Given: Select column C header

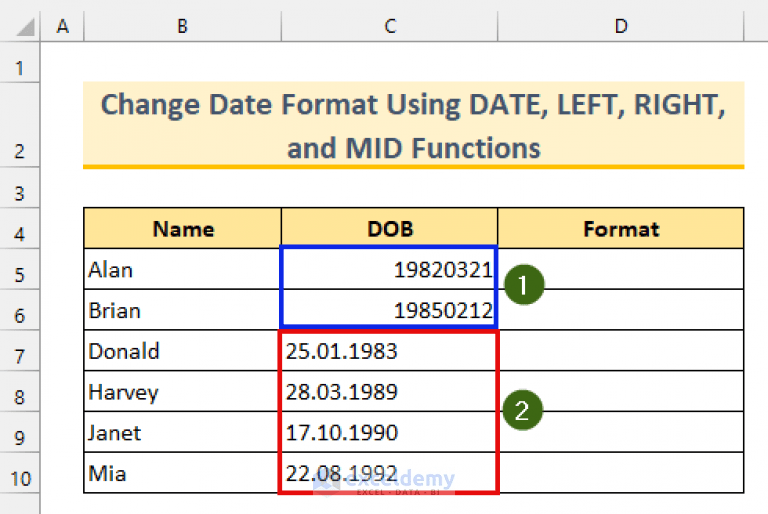Looking at the screenshot, I should tap(389, 26).
